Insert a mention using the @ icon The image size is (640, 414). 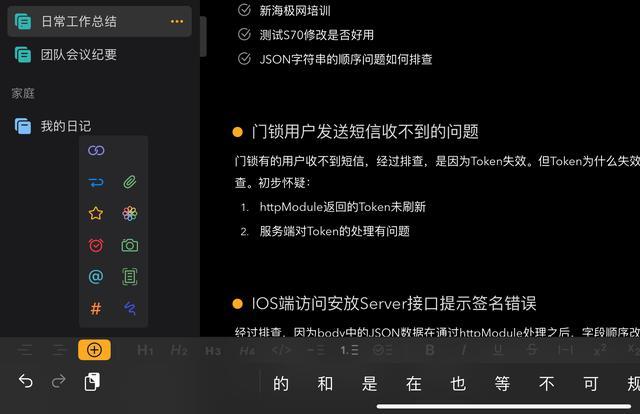point(96,276)
